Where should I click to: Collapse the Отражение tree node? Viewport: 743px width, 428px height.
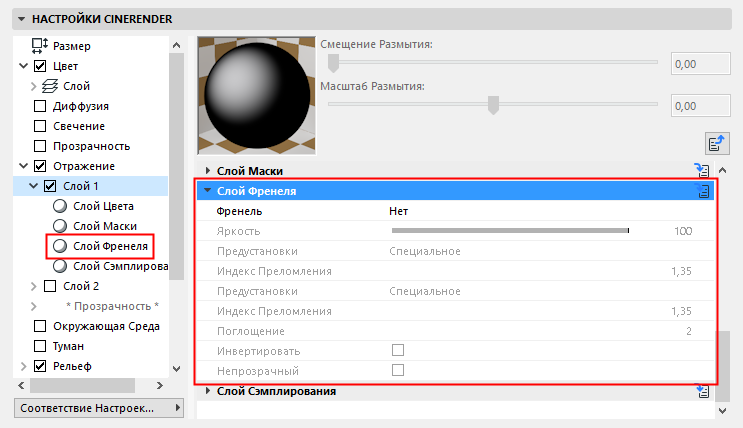click(23, 166)
